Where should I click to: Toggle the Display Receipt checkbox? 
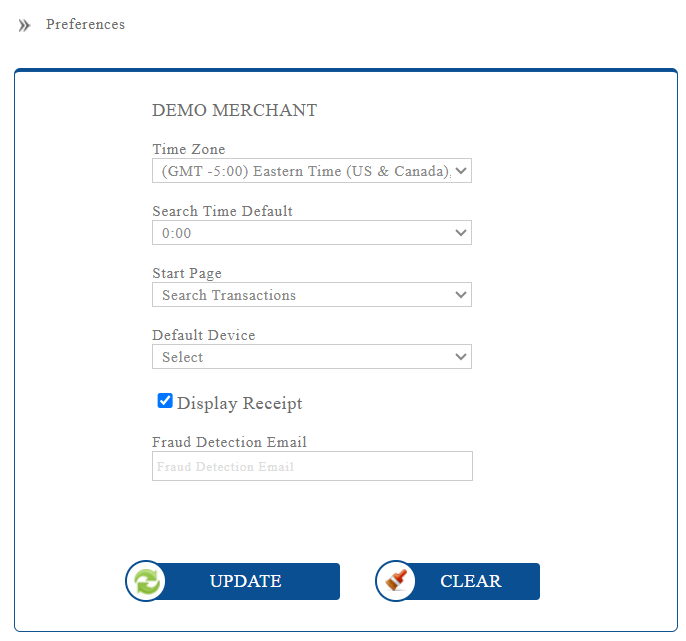165,401
